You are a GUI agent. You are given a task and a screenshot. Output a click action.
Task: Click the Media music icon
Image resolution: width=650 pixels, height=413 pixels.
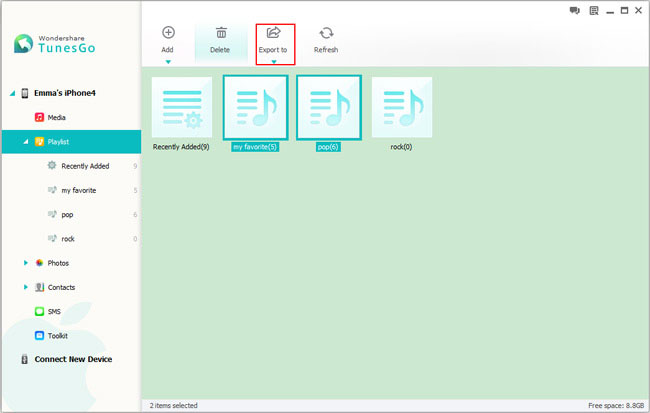39,117
